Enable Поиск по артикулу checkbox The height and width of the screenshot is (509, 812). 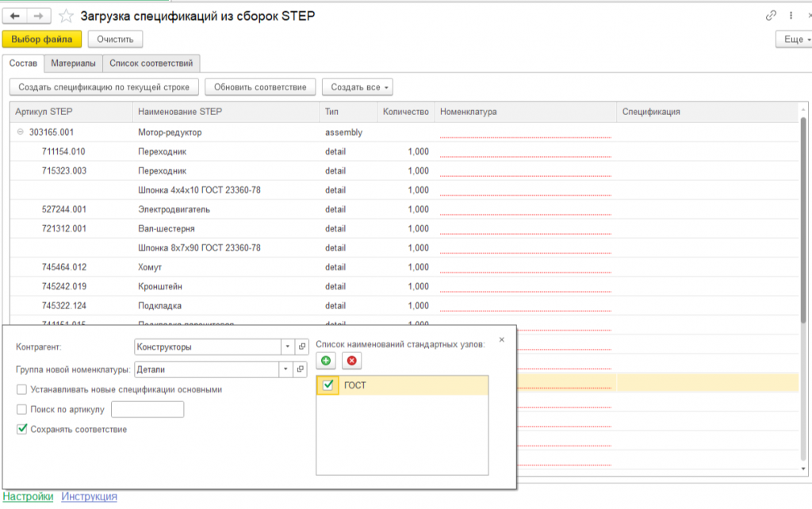click(x=21, y=410)
